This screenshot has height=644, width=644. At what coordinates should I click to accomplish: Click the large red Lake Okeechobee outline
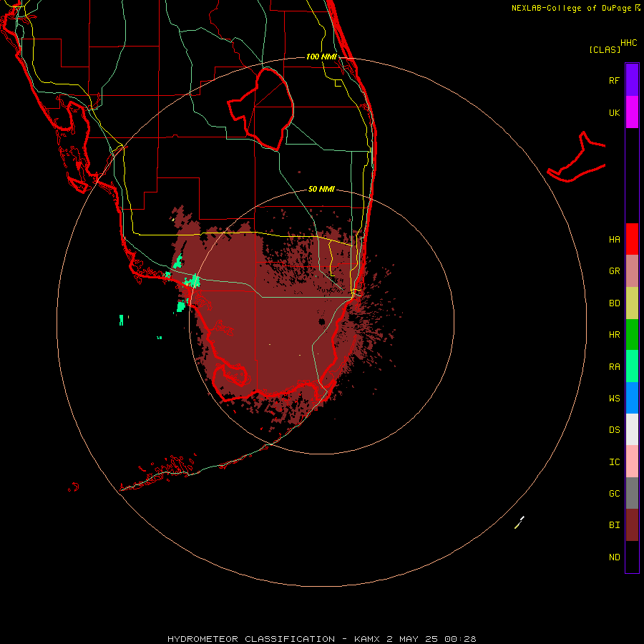(260, 109)
